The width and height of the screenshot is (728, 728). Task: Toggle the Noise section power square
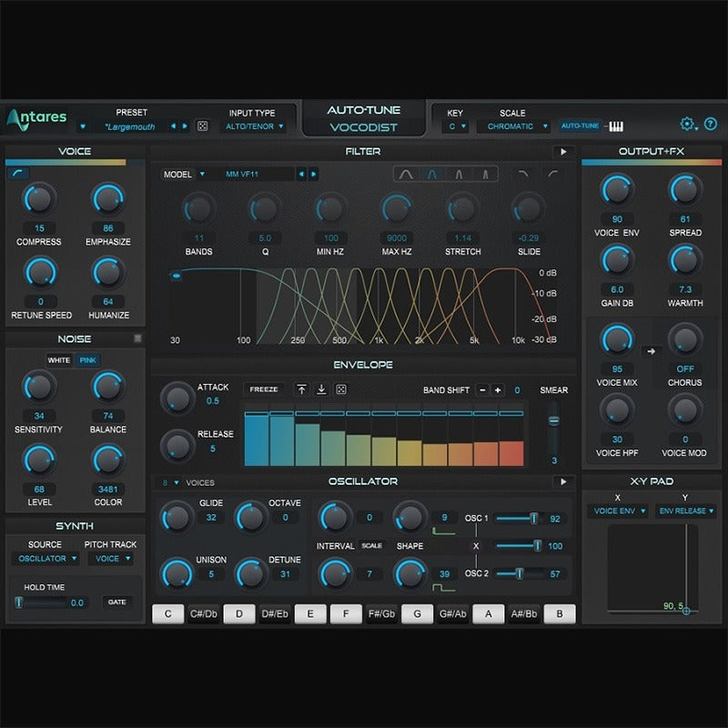point(137,339)
